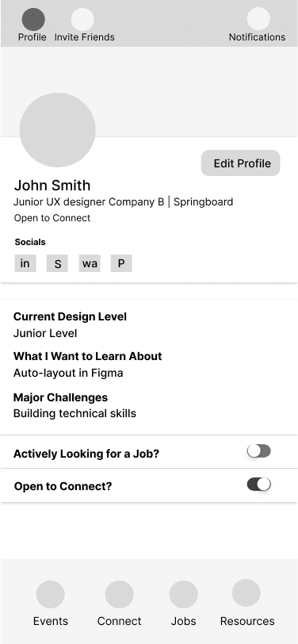Go to Events in bottom navigation
Image resolution: width=298 pixels, height=644 pixels.
(51, 594)
